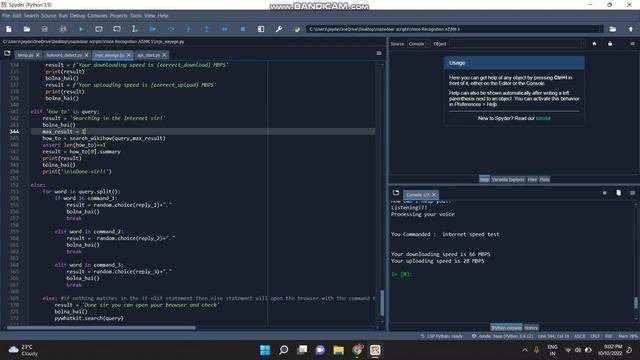
Task: Open editor pane options menu
Action: point(379,53)
